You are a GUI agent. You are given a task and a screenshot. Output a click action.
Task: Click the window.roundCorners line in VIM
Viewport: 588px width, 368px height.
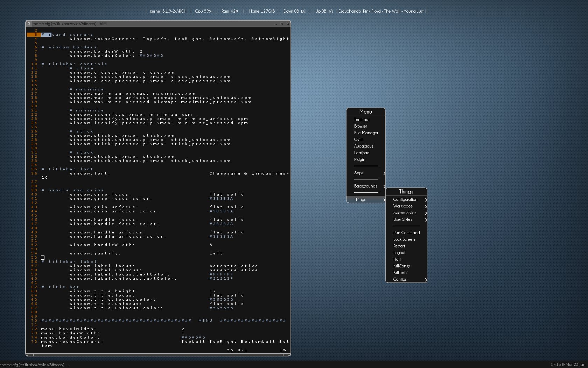click(179, 39)
